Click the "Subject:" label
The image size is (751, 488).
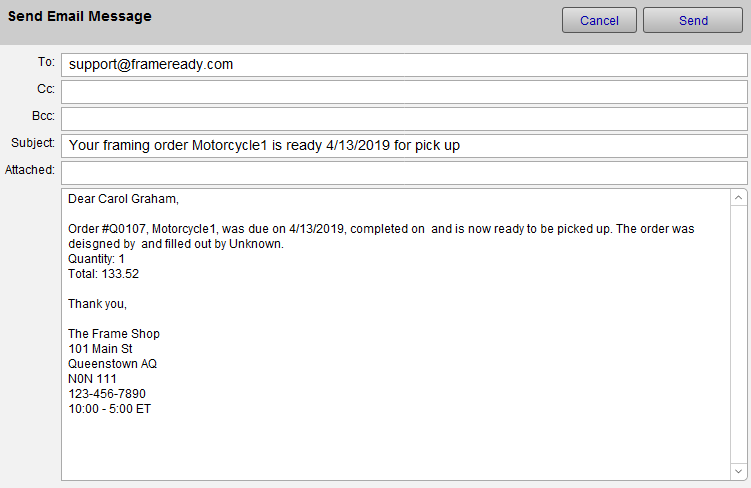33,143
